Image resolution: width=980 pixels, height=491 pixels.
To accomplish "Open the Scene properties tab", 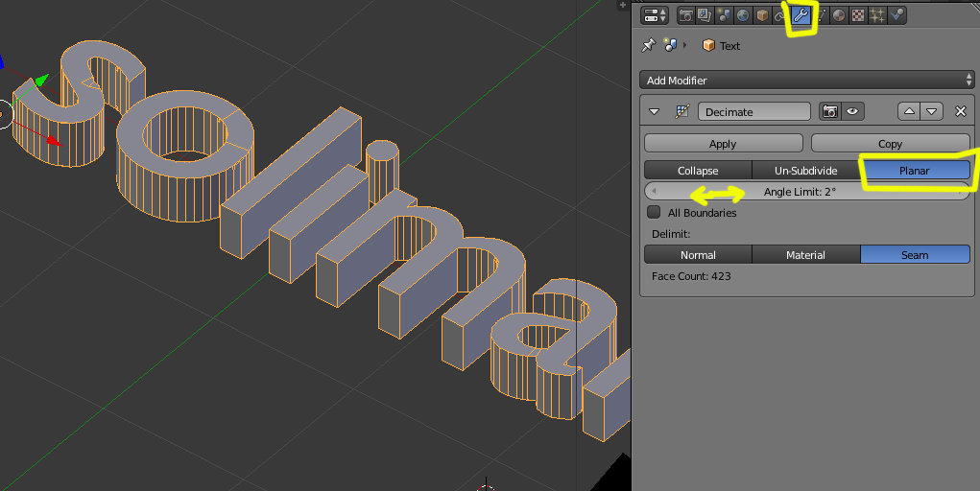I will click(x=724, y=15).
